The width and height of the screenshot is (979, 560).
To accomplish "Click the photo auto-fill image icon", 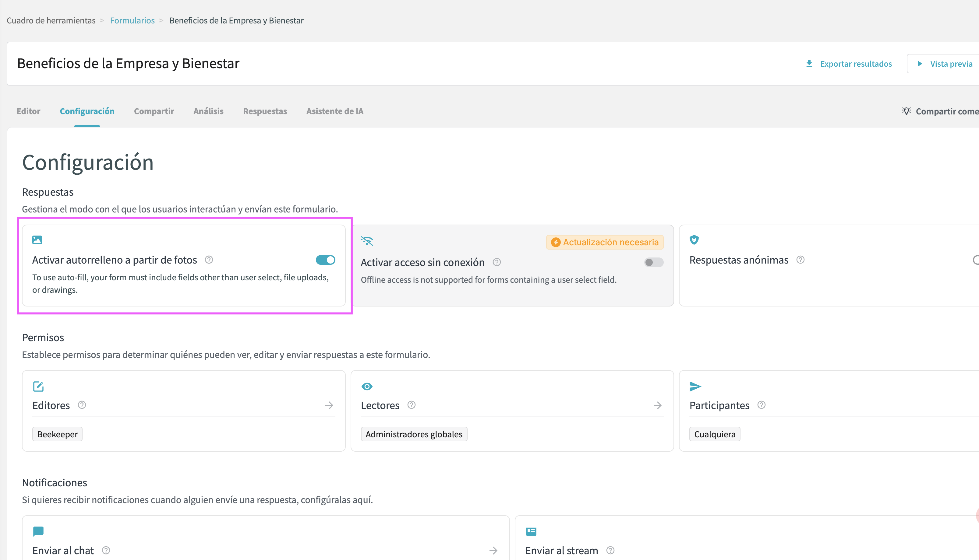I will point(37,240).
